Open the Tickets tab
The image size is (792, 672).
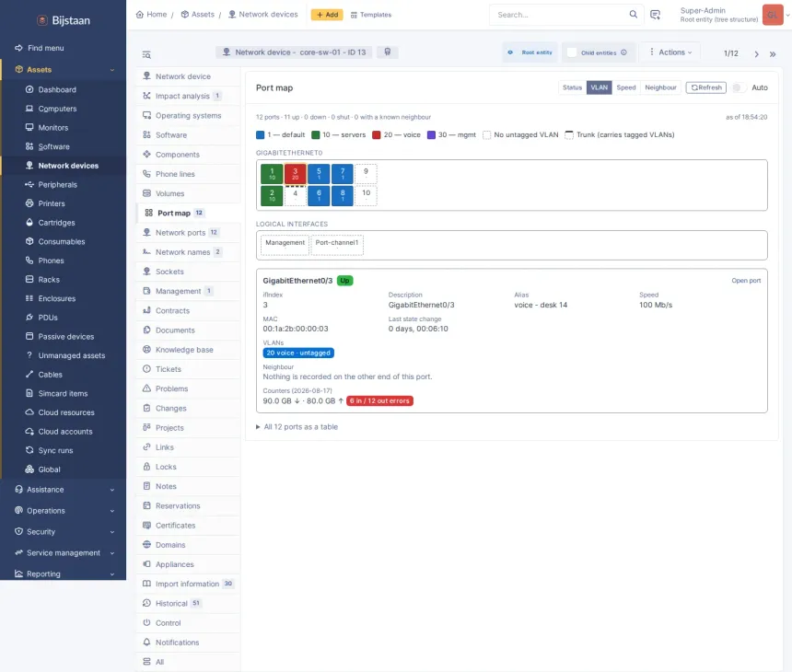click(189, 369)
